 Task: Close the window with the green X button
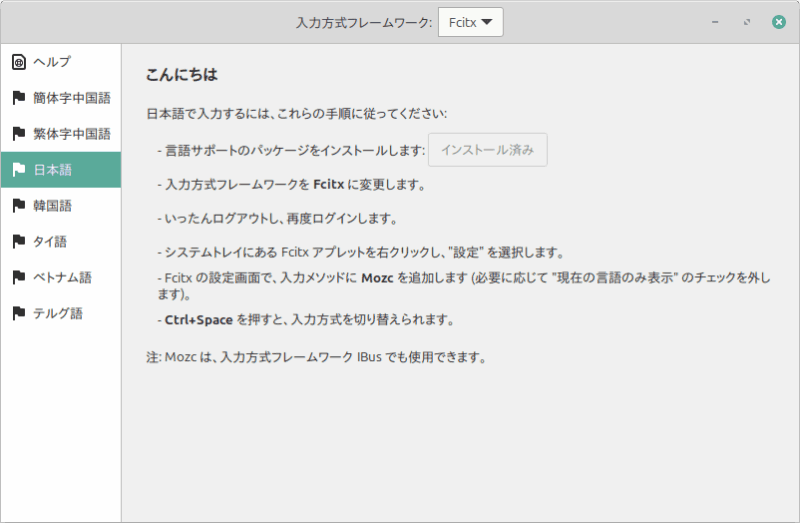click(x=778, y=22)
